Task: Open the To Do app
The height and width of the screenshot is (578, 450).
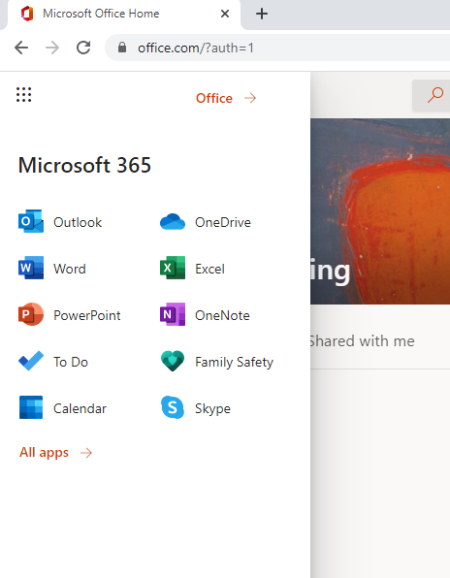Action: [x=53, y=361]
